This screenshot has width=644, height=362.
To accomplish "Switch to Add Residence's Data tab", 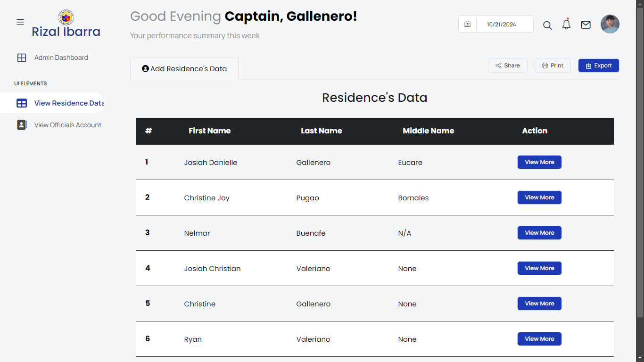I will (184, 69).
